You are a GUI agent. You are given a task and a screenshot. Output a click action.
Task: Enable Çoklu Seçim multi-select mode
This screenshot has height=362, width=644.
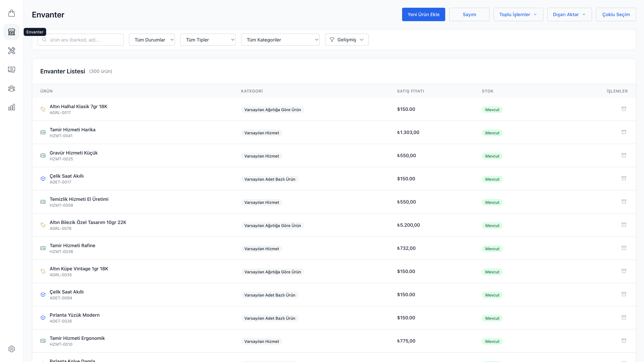click(x=616, y=14)
